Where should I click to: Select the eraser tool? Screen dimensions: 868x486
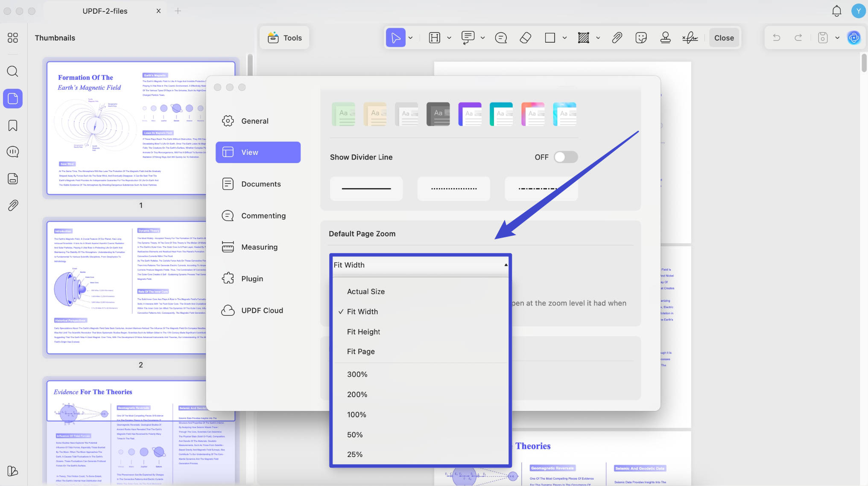[526, 38]
